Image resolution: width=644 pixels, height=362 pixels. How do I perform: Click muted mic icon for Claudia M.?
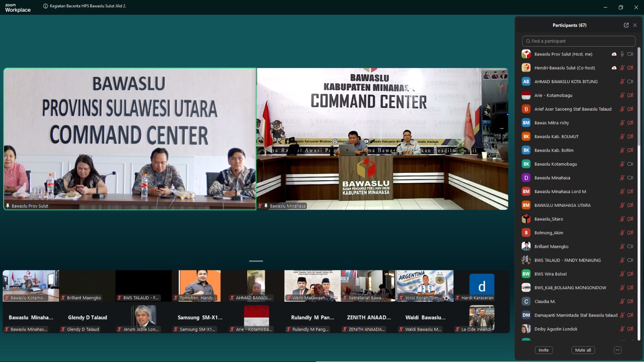point(622,301)
